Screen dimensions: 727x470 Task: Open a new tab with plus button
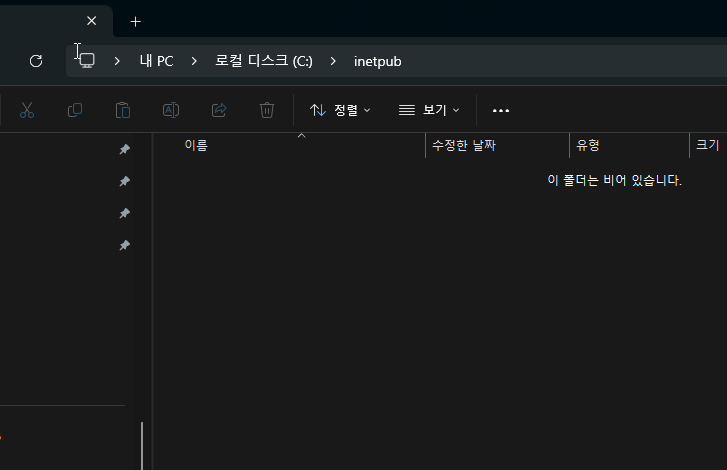[x=136, y=21]
